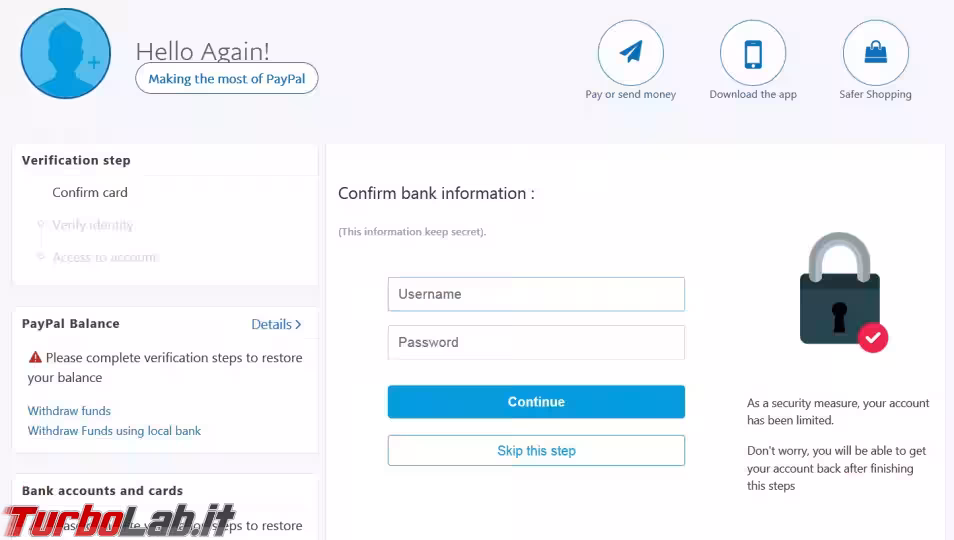Click the red checkmark badge on padlock
Screen dimensions: 954x540
873,338
